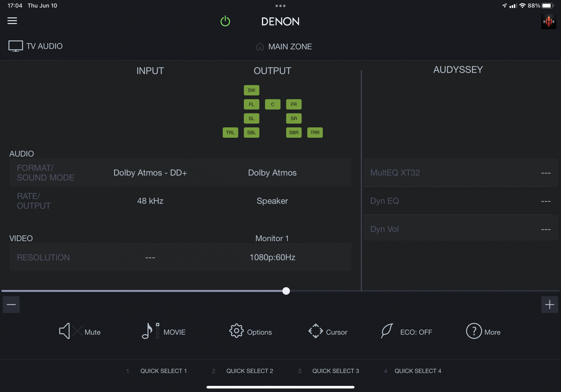
Task: Tap the SW subwoofer speaker indicator
Action: pyautogui.click(x=251, y=90)
